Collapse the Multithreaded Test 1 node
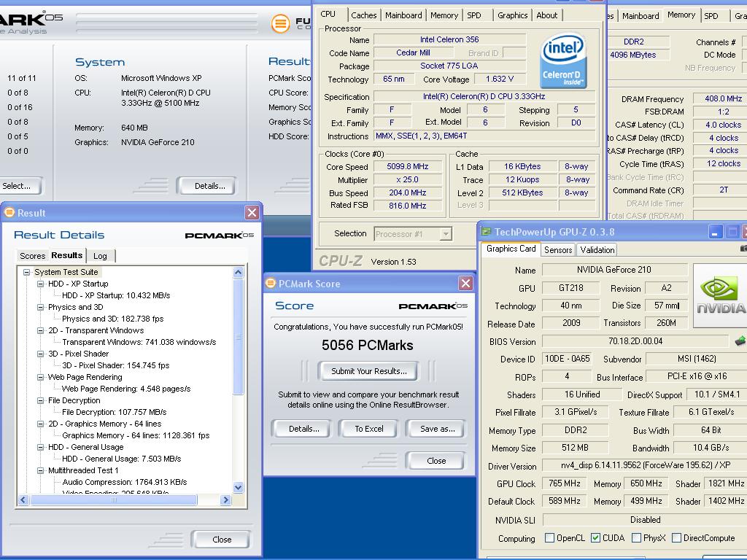Image resolution: width=747 pixels, height=560 pixels. coord(41,470)
